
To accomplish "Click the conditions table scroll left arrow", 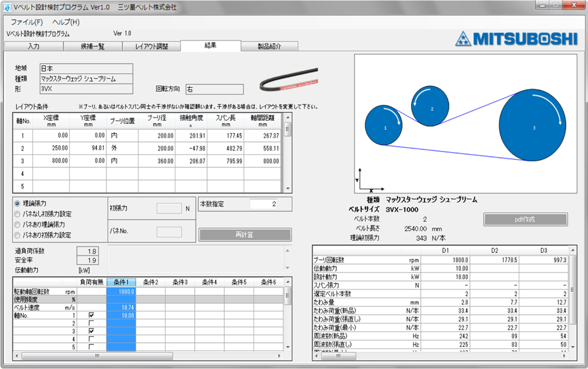I will coord(17,356).
